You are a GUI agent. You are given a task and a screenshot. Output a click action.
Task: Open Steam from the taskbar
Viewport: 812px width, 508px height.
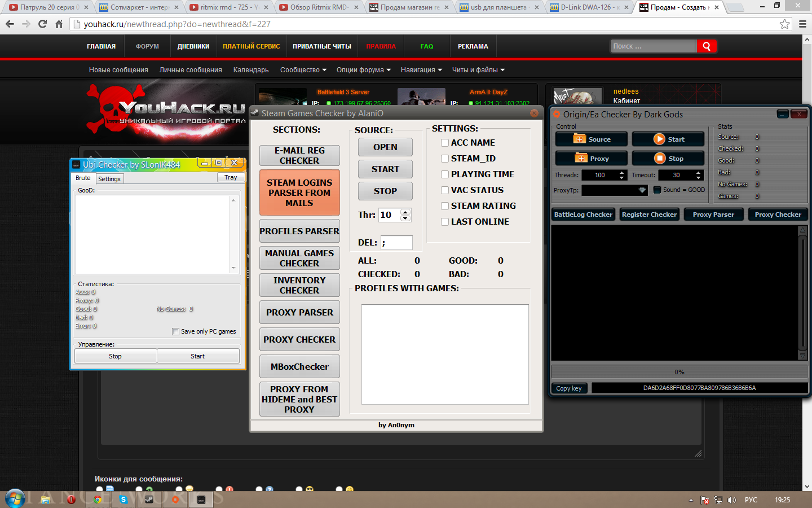coord(149,500)
